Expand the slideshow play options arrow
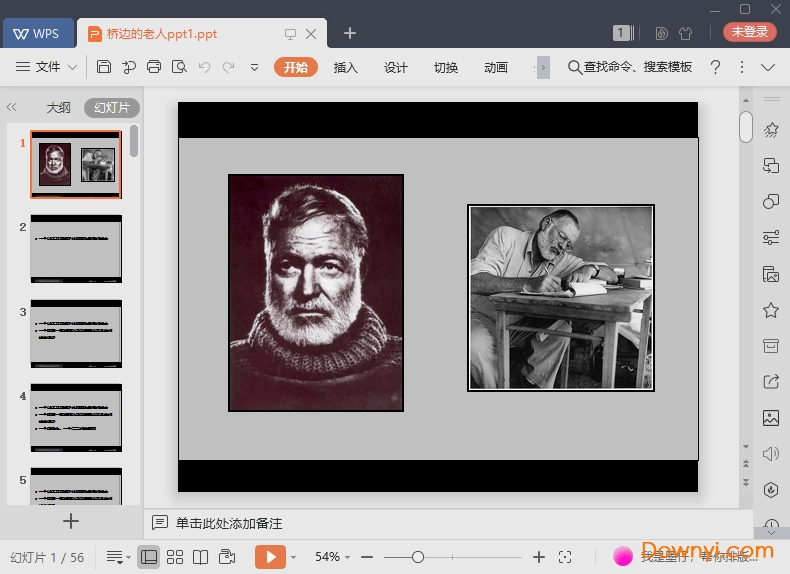790x574 pixels. tap(293, 557)
